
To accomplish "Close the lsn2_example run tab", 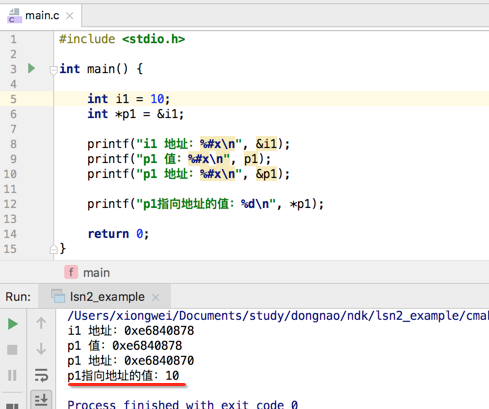I will (155, 297).
